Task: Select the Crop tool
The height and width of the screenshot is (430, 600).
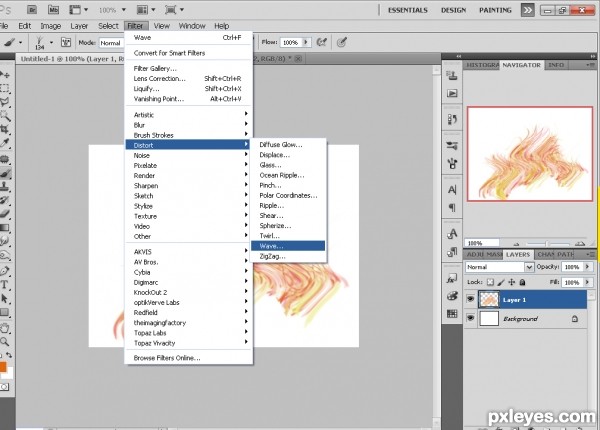Action: [x=5, y=129]
